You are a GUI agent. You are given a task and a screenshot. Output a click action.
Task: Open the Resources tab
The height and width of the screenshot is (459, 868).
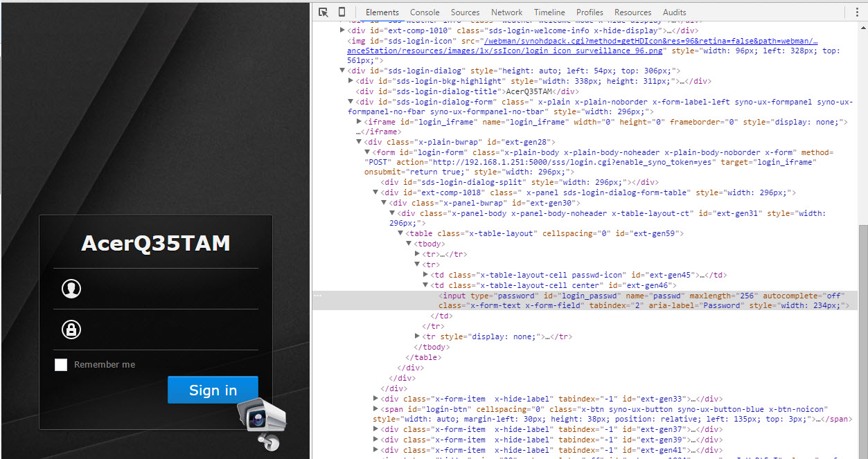coord(632,12)
